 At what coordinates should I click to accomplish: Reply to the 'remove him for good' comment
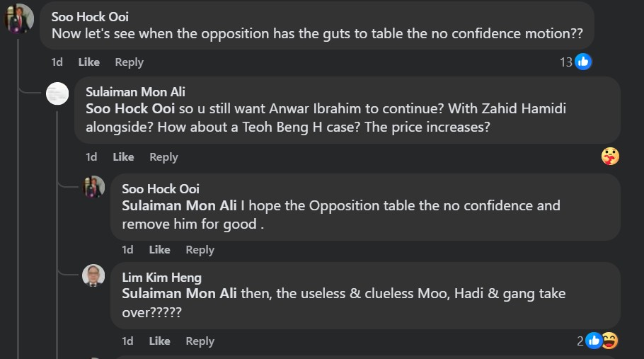point(200,250)
